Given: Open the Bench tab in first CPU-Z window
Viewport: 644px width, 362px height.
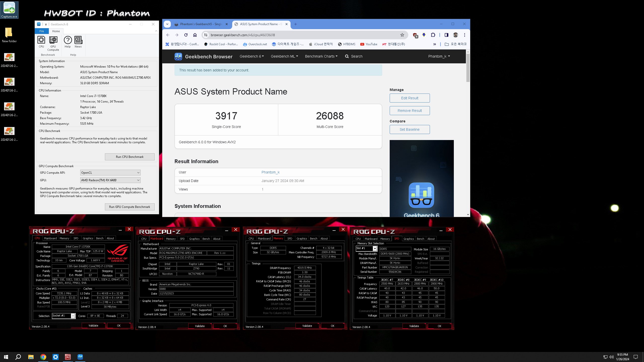Looking at the screenshot, I should 100,238.
